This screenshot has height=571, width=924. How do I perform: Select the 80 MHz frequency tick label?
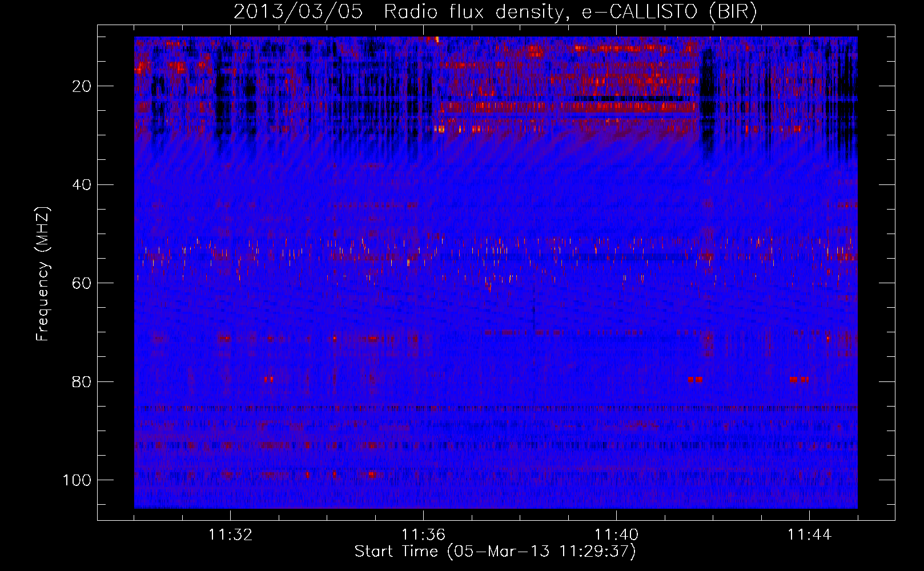click(x=82, y=381)
